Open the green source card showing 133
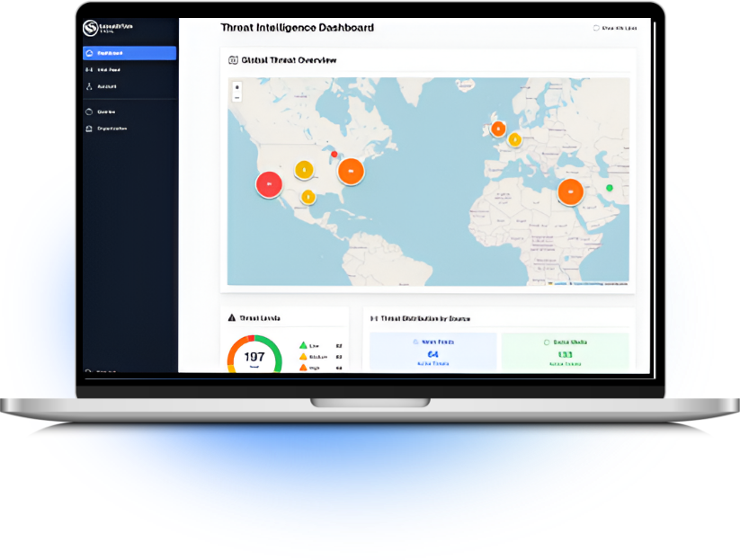 click(565, 352)
